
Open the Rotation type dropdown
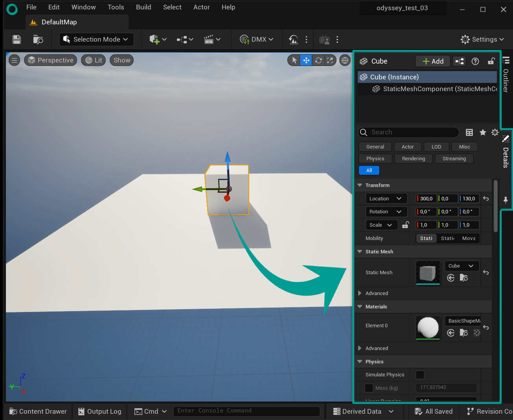pos(386,212)
